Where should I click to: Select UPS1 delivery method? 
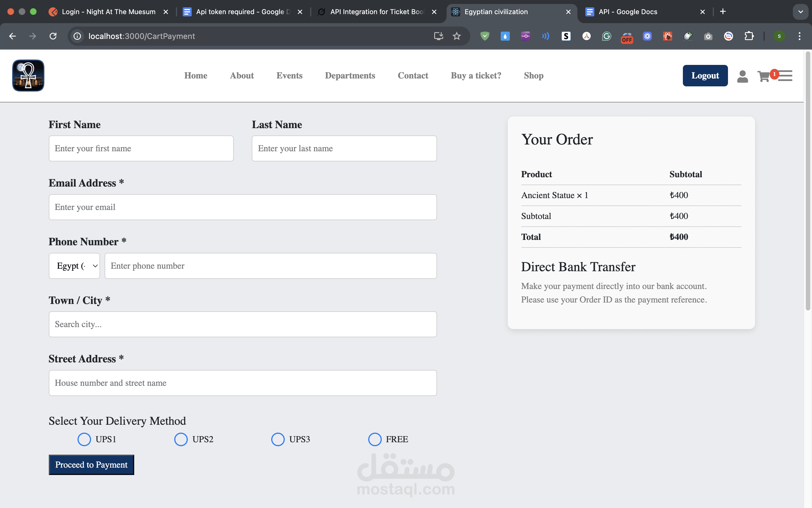pyautogui.click(x=84, y=439)
